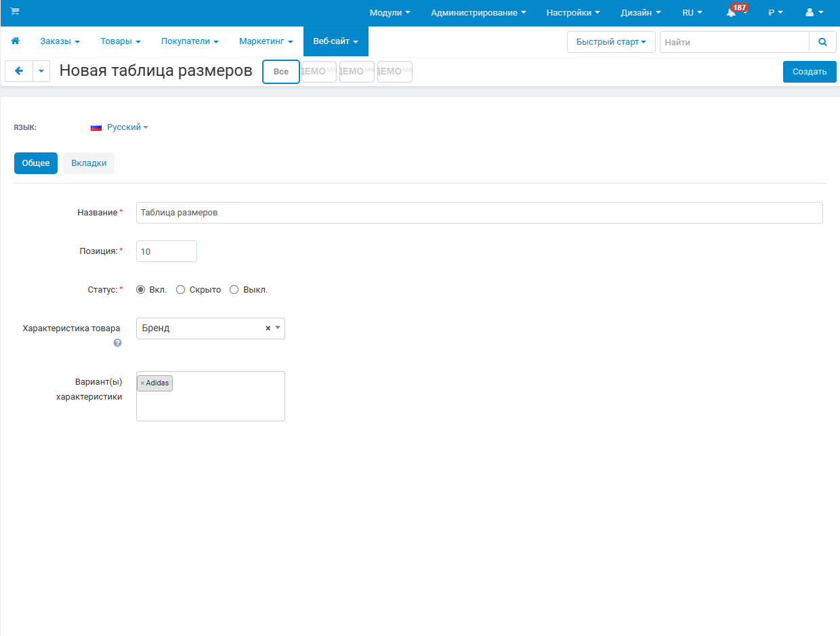840x636 pixels.
Task: Open the ₽ currency selector
Action: pyautogui.click(x=776, y=12)
